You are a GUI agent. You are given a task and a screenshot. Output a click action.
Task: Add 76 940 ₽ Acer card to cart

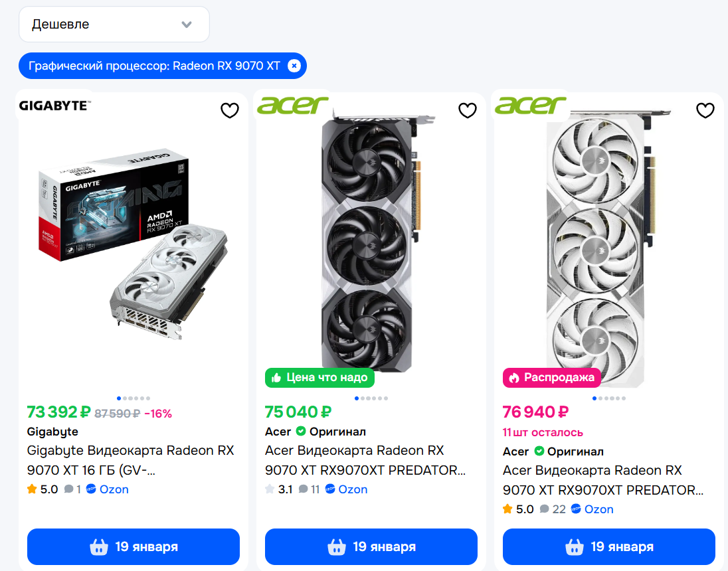609,547
